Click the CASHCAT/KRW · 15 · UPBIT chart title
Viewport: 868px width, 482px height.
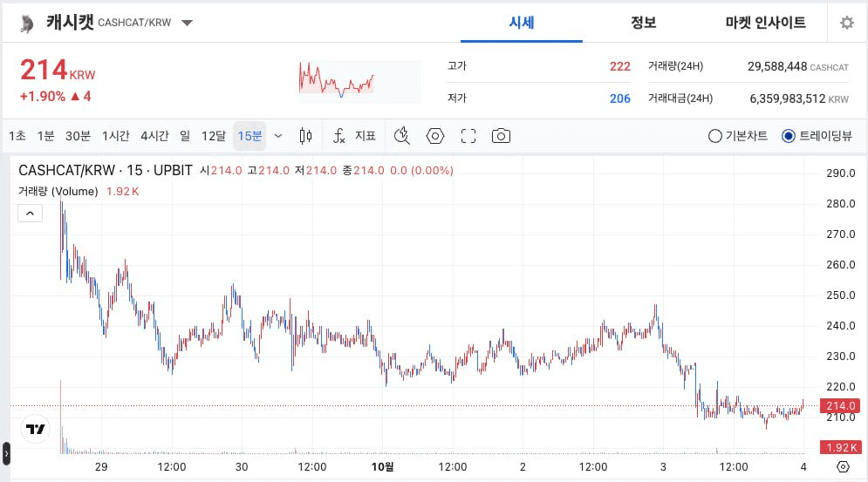(x=106, y=170)
